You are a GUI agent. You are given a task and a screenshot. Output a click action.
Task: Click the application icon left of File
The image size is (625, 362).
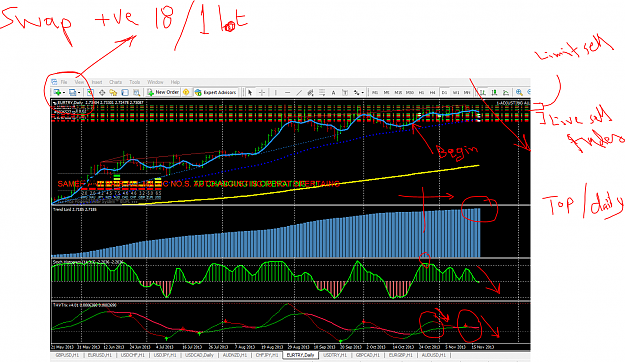coord(54,82)
